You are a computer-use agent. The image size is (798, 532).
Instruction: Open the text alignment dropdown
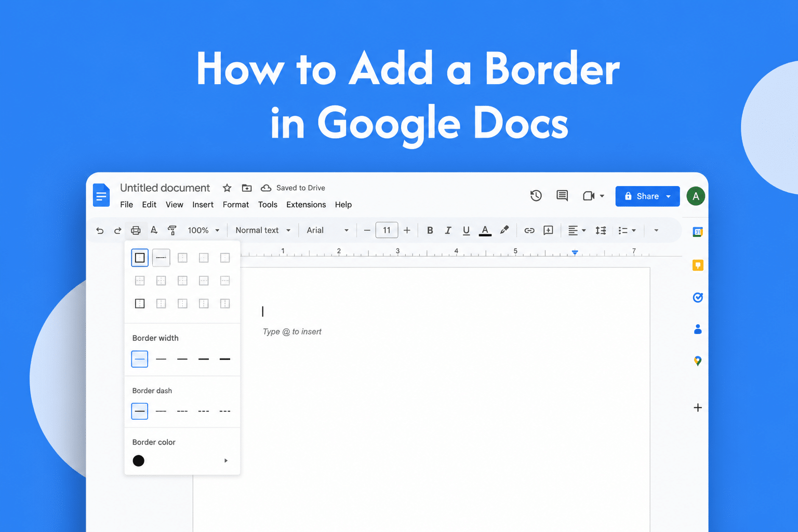point(577,231)
